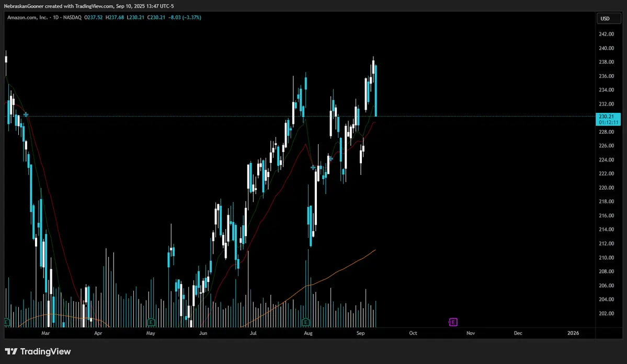
Task: Click the 224.00 price axis label
Action: [x=606, y=160]
